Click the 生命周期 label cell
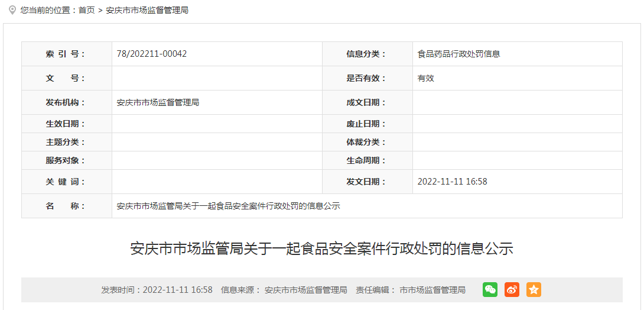 point(367,160)
